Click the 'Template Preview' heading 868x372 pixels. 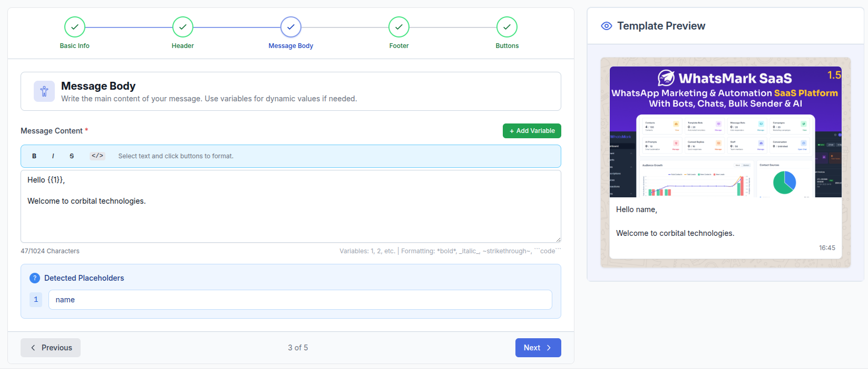(661, 26)
